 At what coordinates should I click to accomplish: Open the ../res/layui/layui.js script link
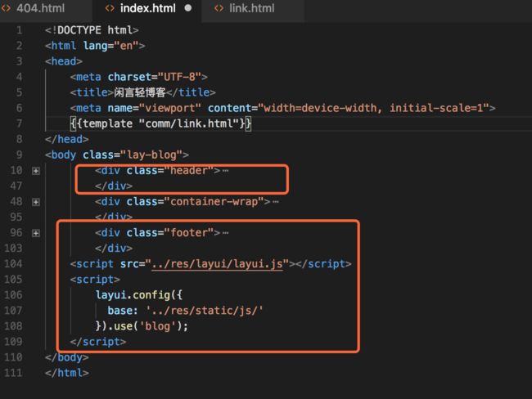pos(217,264)
